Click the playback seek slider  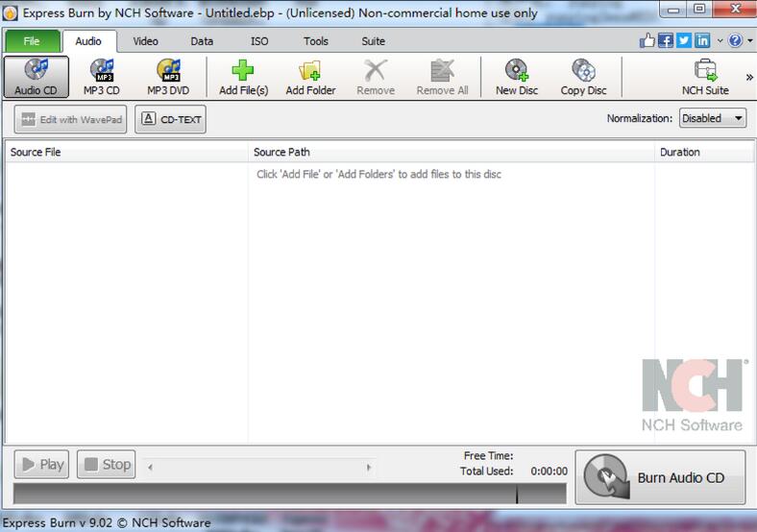[259, 467]
